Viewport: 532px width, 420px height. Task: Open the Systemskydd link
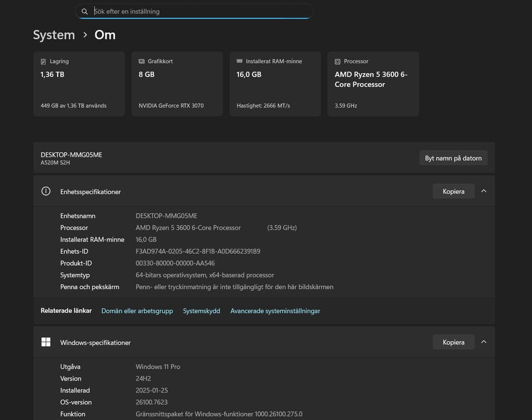[x=201, y=311]
